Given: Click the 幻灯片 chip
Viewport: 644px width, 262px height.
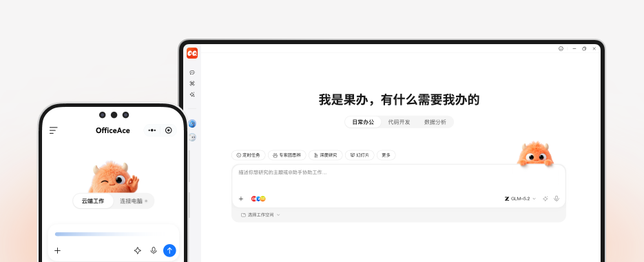Looking at the screenshot, I should (x=360, y=155).
